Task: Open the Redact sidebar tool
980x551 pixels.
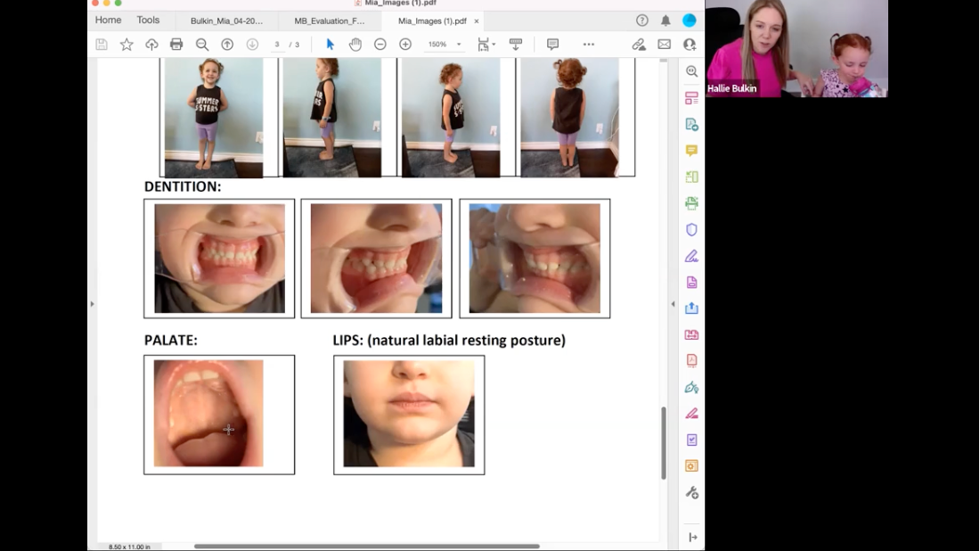Action: click(692, 387)
